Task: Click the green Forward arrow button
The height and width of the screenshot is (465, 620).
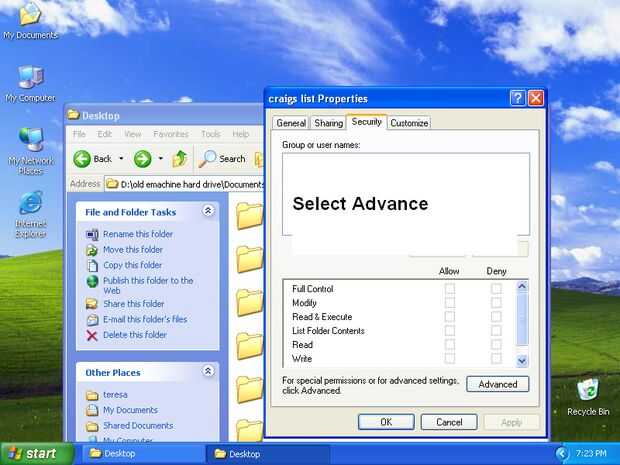Action: [x=142, y=159]
